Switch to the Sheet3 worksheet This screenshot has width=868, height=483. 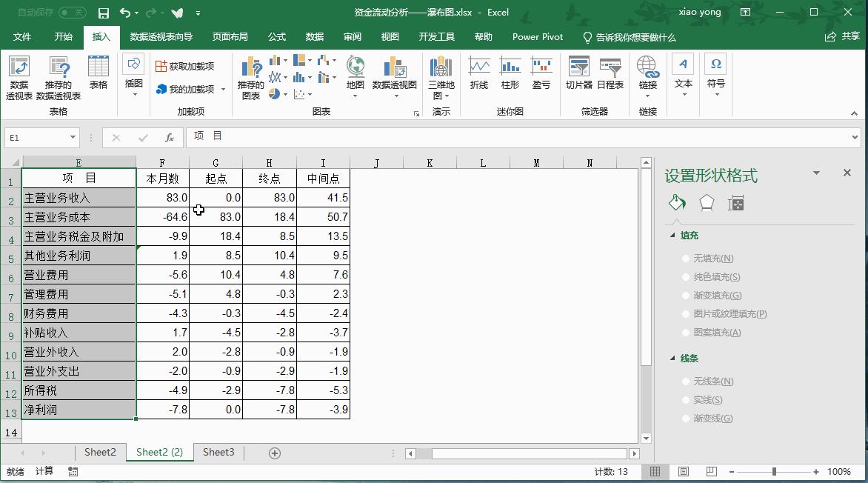coord(218,452)
